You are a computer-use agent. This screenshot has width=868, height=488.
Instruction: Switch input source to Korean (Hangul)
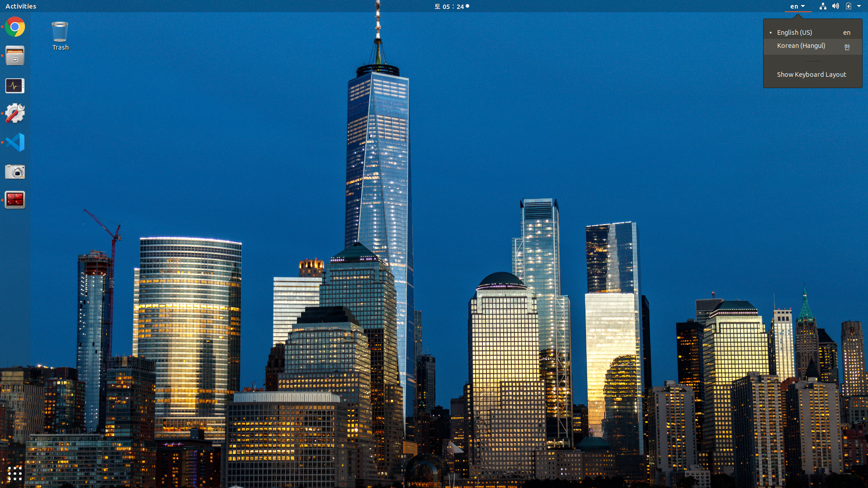point(801,46)
